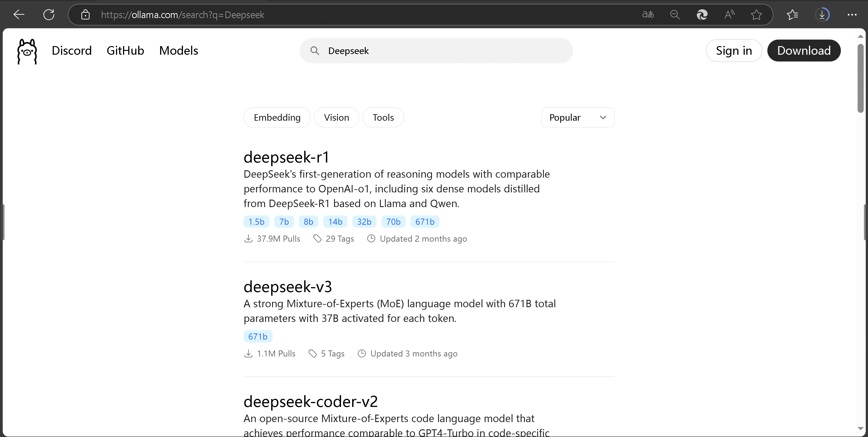Click 'Updated 3 months ago' text
The image size is (868, 437).
point(414,353)
